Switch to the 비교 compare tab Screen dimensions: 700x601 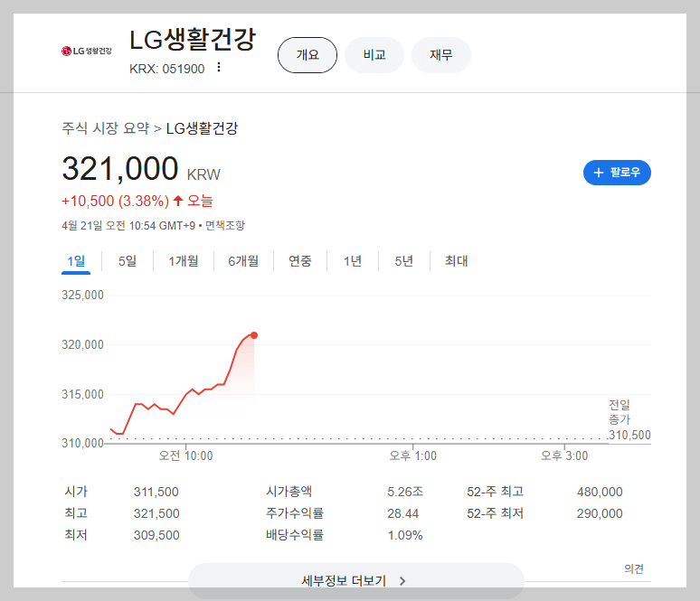click(374, 55)
